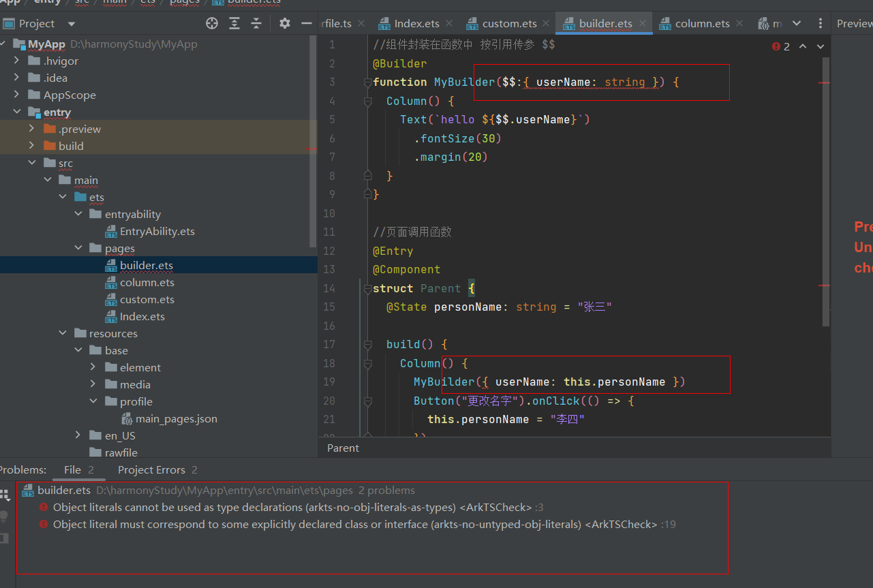
Task: Toggle fold end marker at line 9
Action: point(367,194)
